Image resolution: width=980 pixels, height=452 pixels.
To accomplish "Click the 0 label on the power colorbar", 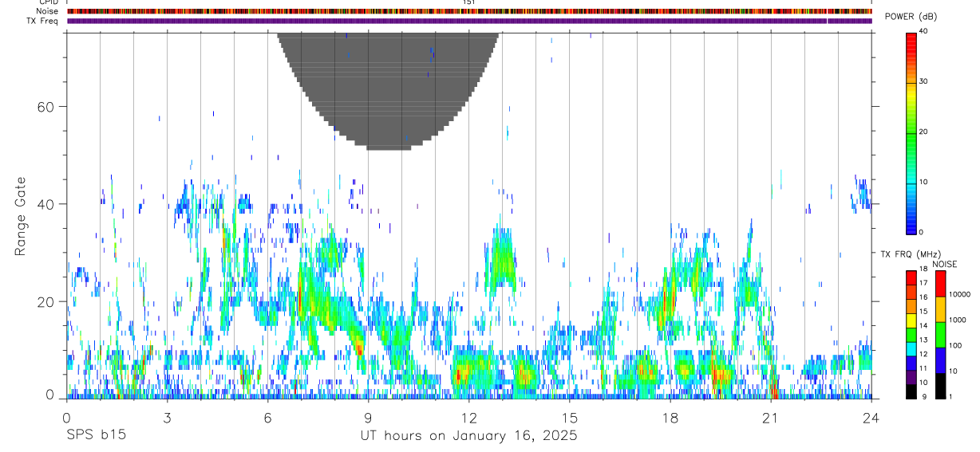I will click(x=922, y=232).
